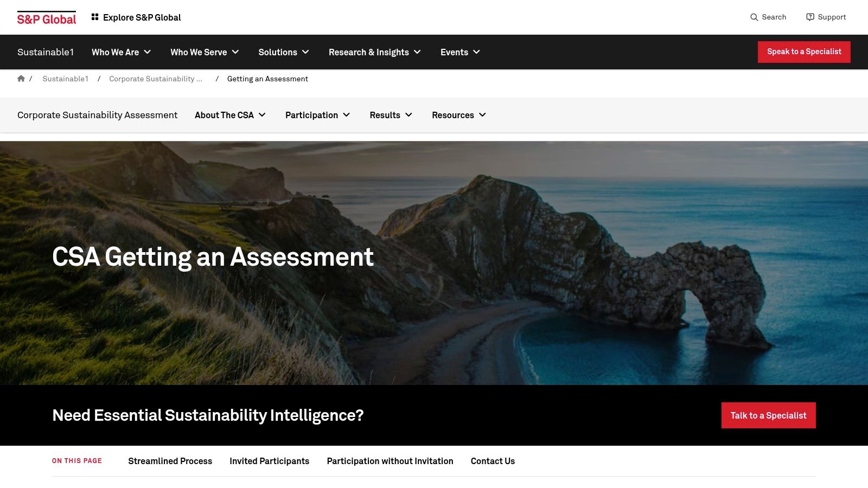Open the Solutions menu label
Screen dimensions: 868x488
click(x=278, y=52)
